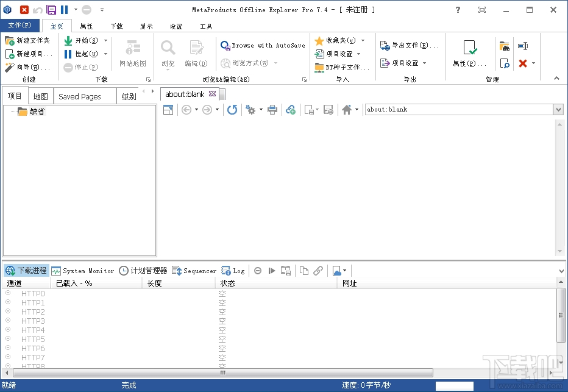Click the purple save icon in title bar

pos(51,10)
